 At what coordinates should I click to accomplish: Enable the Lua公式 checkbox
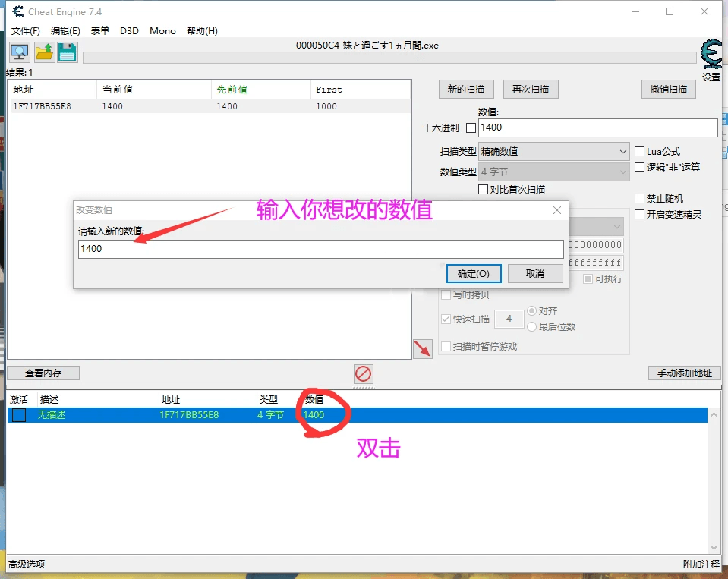point(639,152)
